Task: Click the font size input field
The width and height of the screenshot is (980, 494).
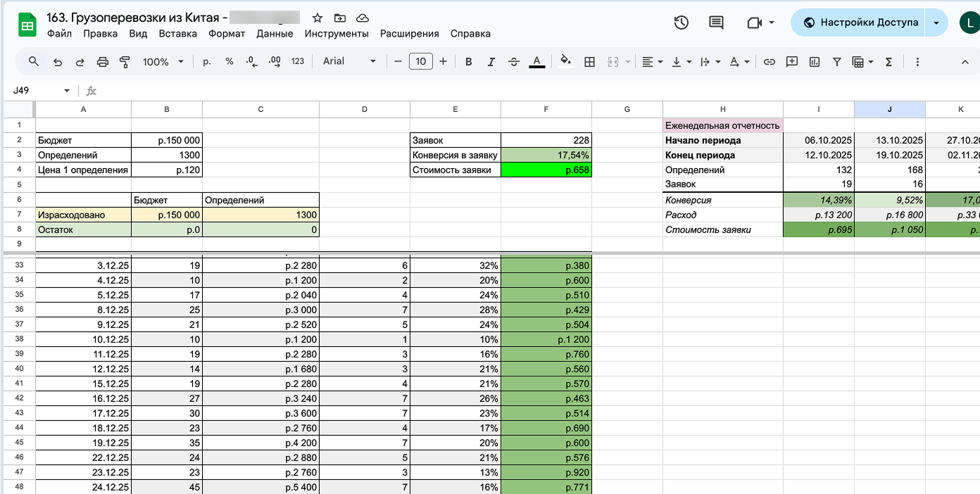Action: click(x=420, y=62)
